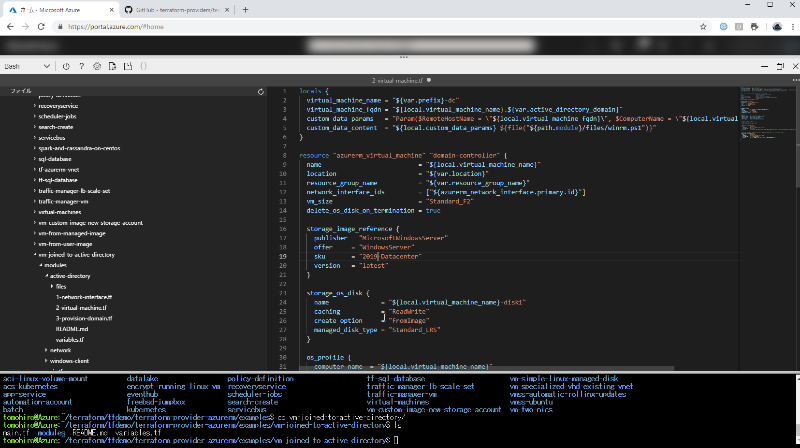This screenshot has height=448, width=800.
Task: Close the Cloud Shell panel
Action: (x=795, y=66)
